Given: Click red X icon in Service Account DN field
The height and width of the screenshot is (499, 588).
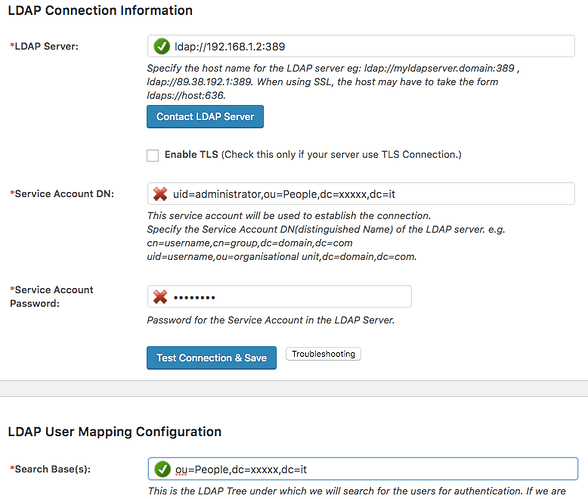Looking at the screenshot, I should pos(160,194).
